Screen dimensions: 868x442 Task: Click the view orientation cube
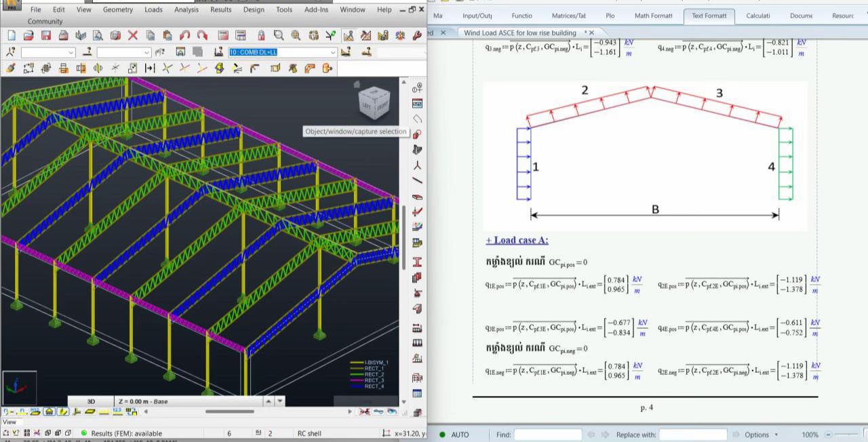[374, 102]
